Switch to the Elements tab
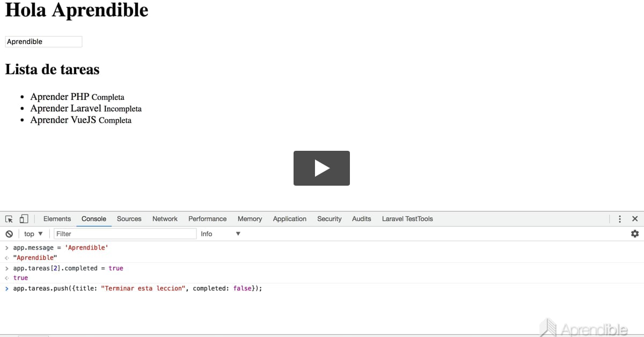 [57, 219]
